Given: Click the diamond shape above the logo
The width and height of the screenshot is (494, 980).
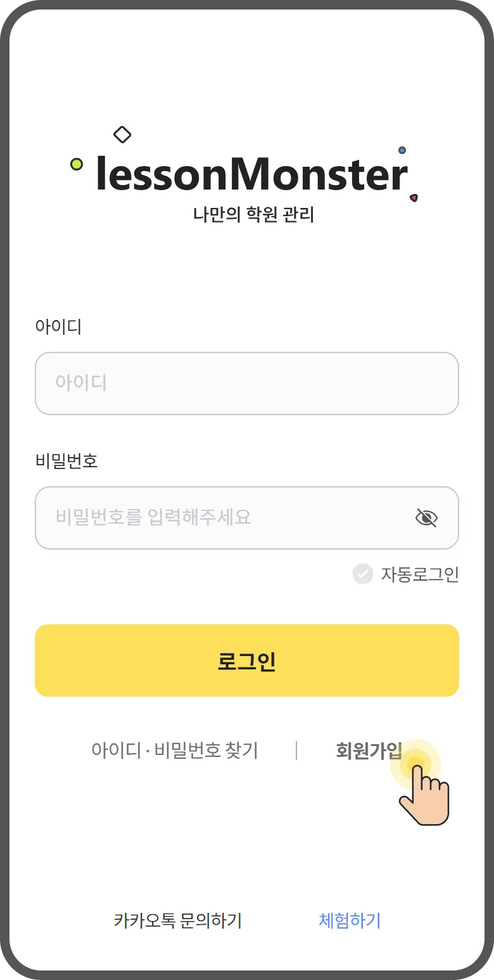Looking at the screenshot, I should [x=122, y=134].
